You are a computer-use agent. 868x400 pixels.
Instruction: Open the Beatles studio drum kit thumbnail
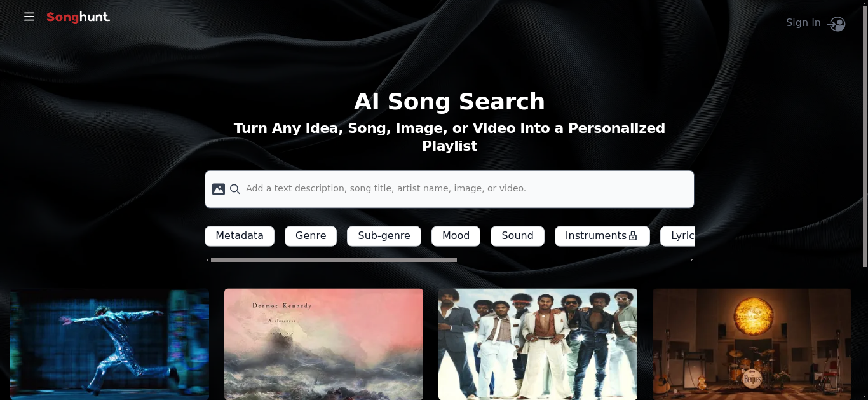pyautogui.click(x=752, y=344)
